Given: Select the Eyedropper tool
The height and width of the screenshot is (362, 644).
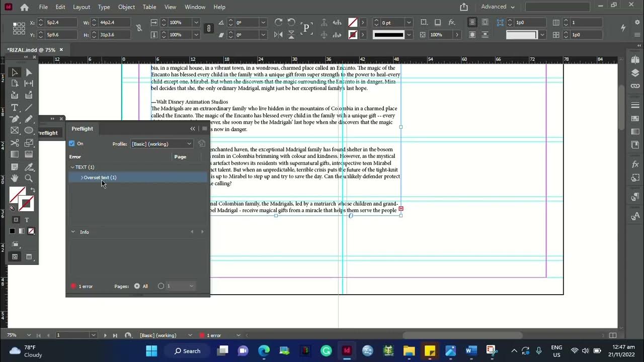Looking at the screenshot, I should (x=29, y=167).
